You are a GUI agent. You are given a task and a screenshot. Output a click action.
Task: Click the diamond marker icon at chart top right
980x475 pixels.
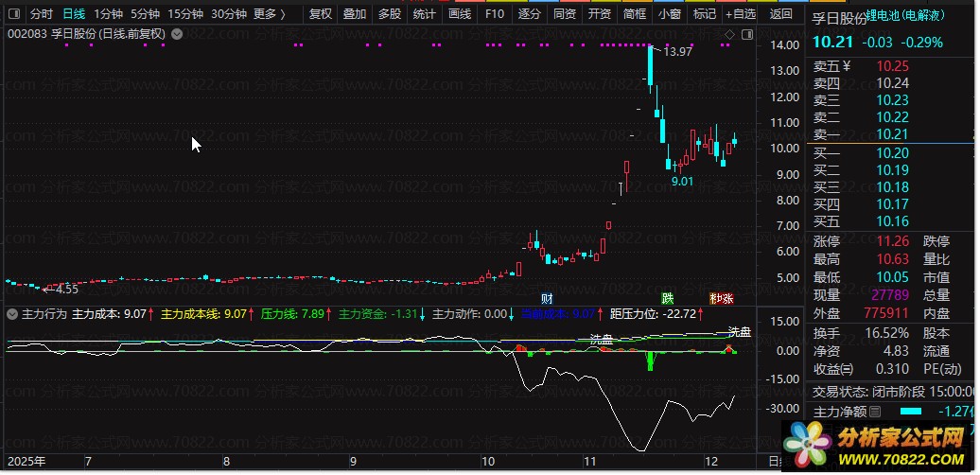tap(729, 35)
